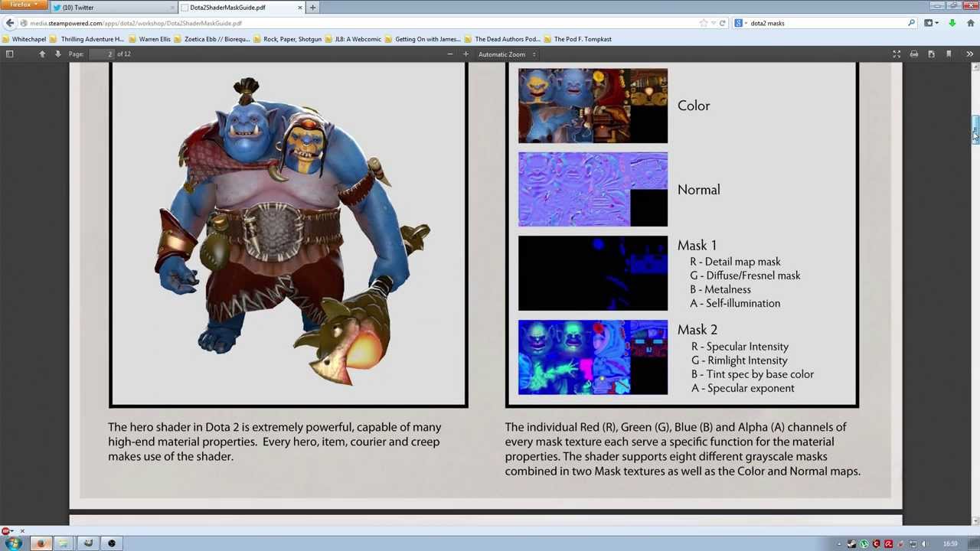The width and height of the screenshot is (980, 551).
Task: Click the 'A - Specular exponent' text line
Action: tap(743, 388)
